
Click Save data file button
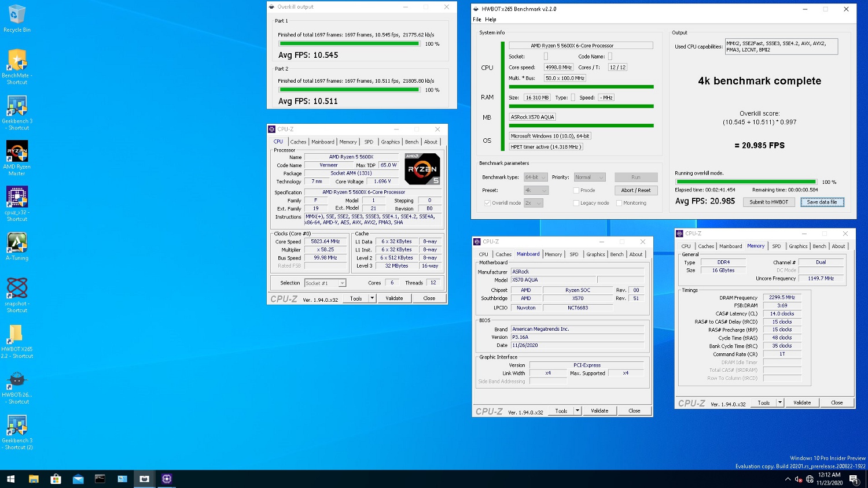pos(822,202)
